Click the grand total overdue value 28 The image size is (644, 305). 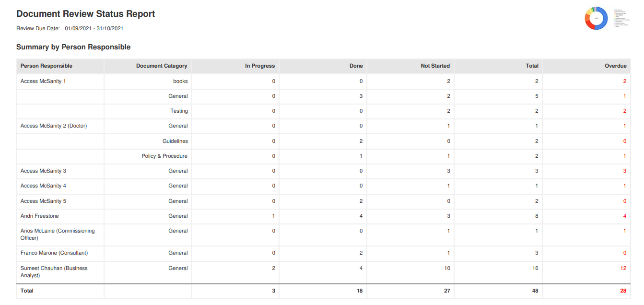623,291
